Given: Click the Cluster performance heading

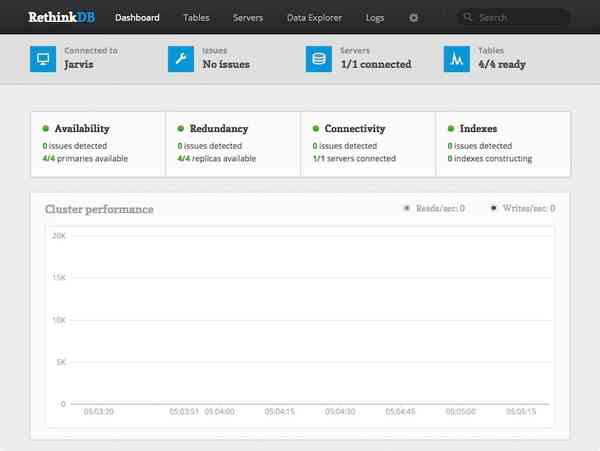Looking at the screenshot, I should [99, 209].
